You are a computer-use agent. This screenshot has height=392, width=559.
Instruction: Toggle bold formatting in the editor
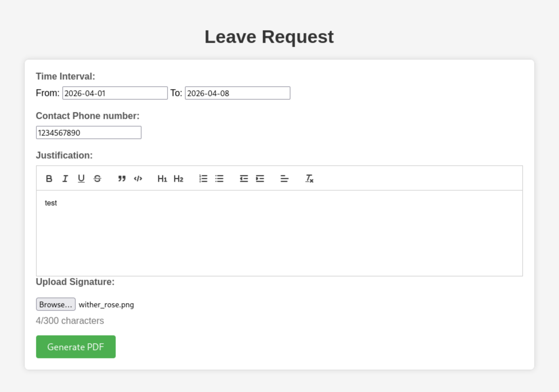click(x=49, y=179)
